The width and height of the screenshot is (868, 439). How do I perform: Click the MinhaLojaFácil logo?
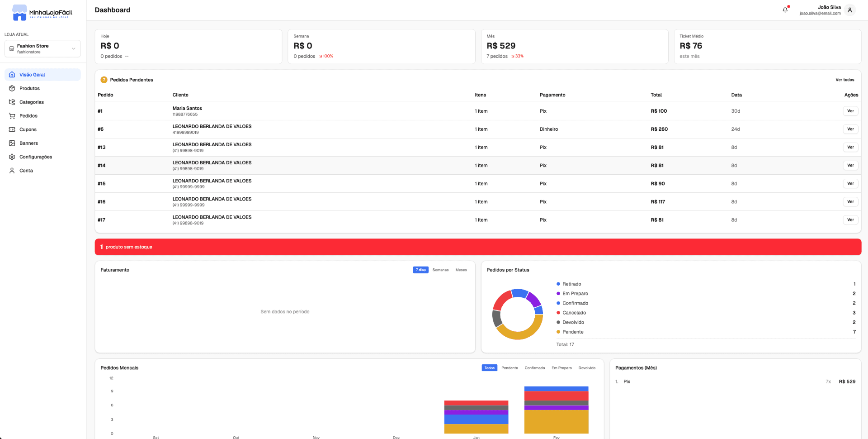pos(42,12)
